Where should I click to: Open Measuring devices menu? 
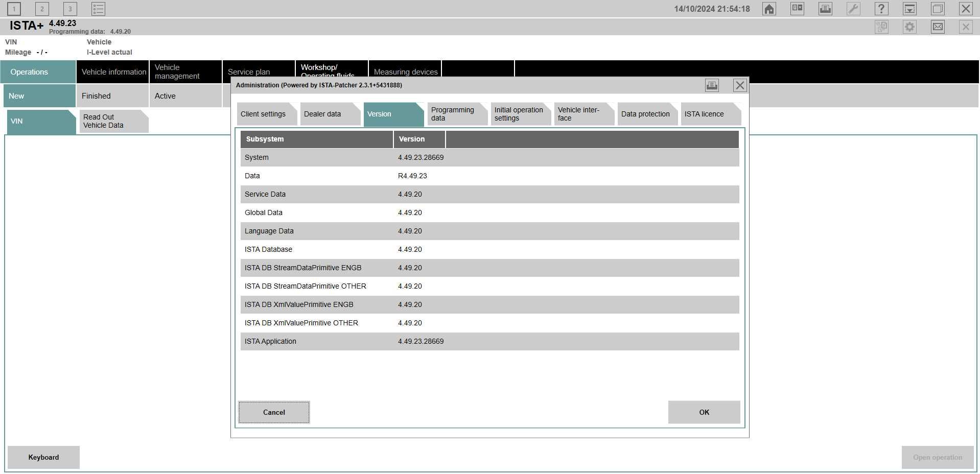click(405, 69)
